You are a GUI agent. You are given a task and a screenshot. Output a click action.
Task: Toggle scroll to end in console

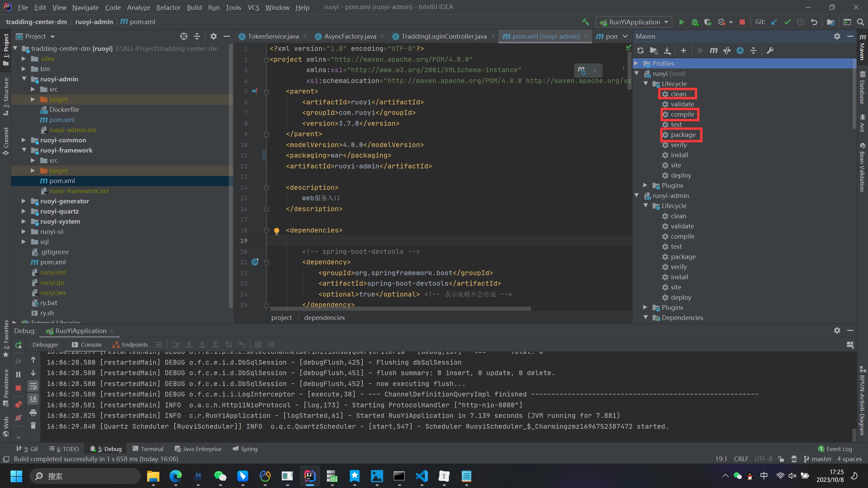pos(33,399)
